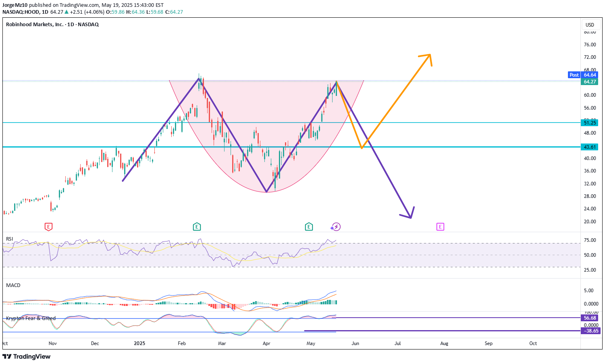Select the 43.61 horizontal line price label
605x364 pixels.
click(590, 147)
